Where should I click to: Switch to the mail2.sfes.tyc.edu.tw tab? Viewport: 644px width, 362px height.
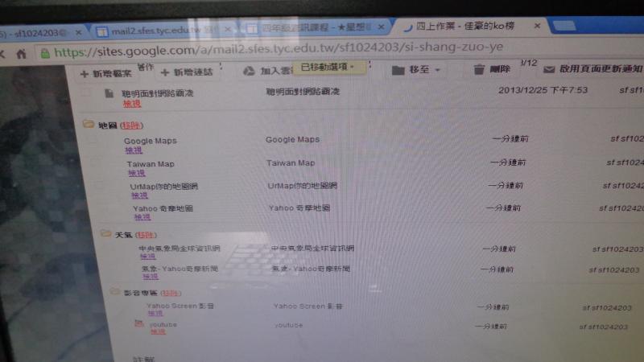click(156, 31)
